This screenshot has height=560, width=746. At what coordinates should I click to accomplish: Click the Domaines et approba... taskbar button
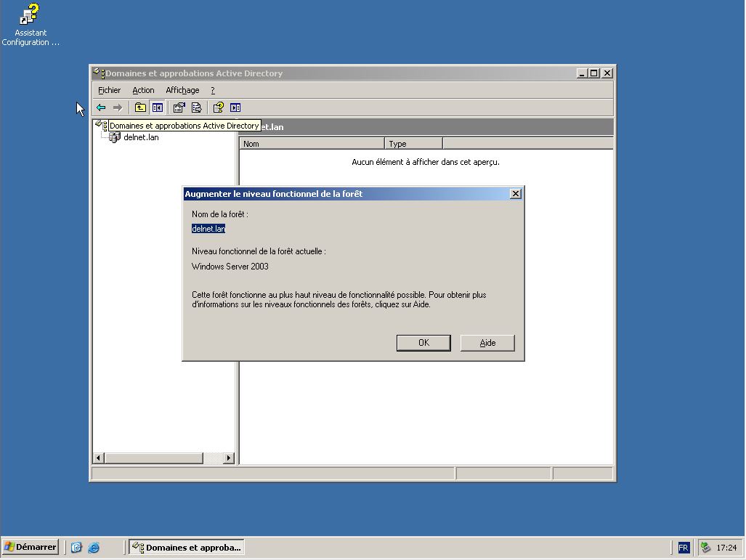187,547
